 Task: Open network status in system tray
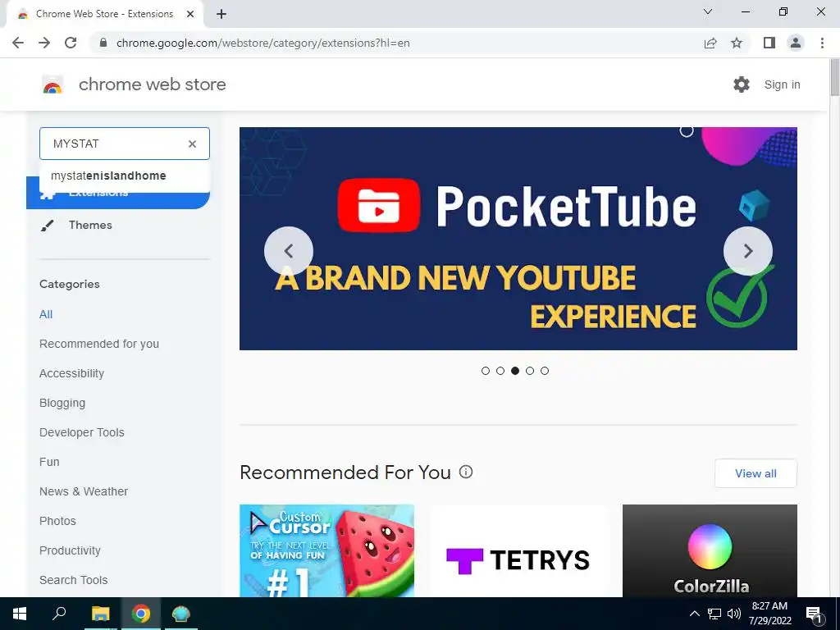(714, 614)
